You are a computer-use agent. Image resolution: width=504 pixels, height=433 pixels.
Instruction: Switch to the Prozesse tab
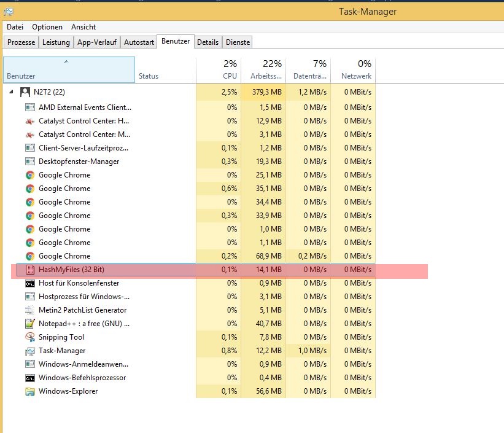click(x=21, y=42)
